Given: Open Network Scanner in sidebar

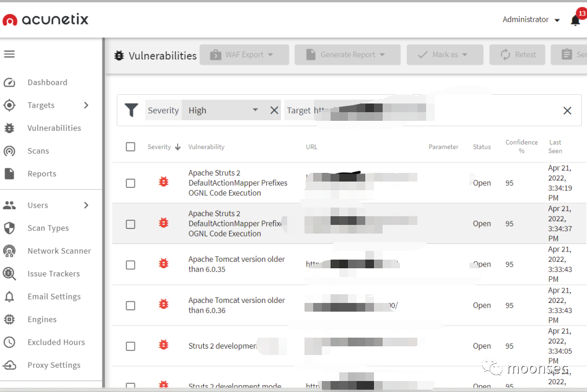Looking at the screenshot, I should pos(59,251).
